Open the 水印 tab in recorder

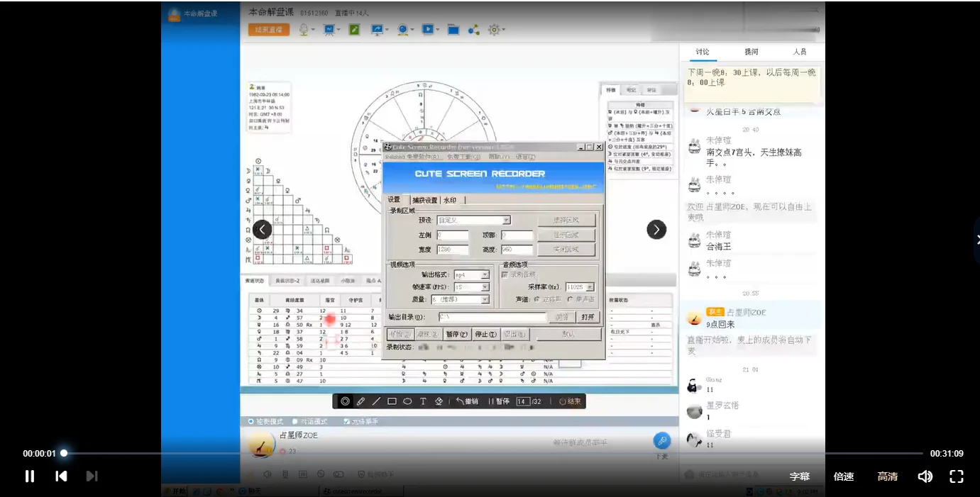click(x=450, y=200)
